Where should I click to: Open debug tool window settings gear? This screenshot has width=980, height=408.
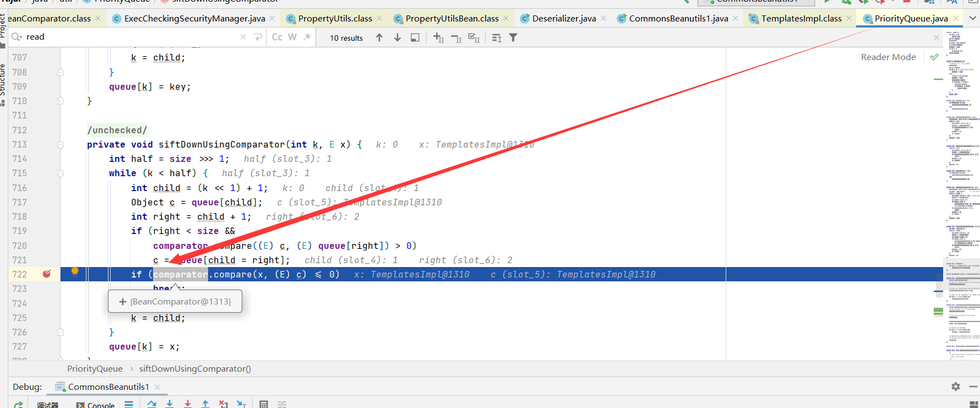(x=956, y=387)
